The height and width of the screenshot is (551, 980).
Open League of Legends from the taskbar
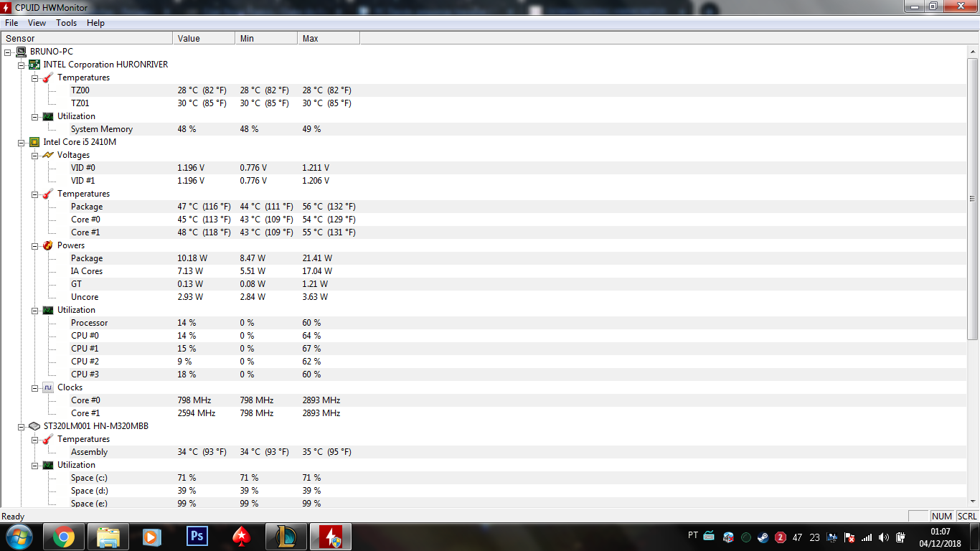pos(286,537)
